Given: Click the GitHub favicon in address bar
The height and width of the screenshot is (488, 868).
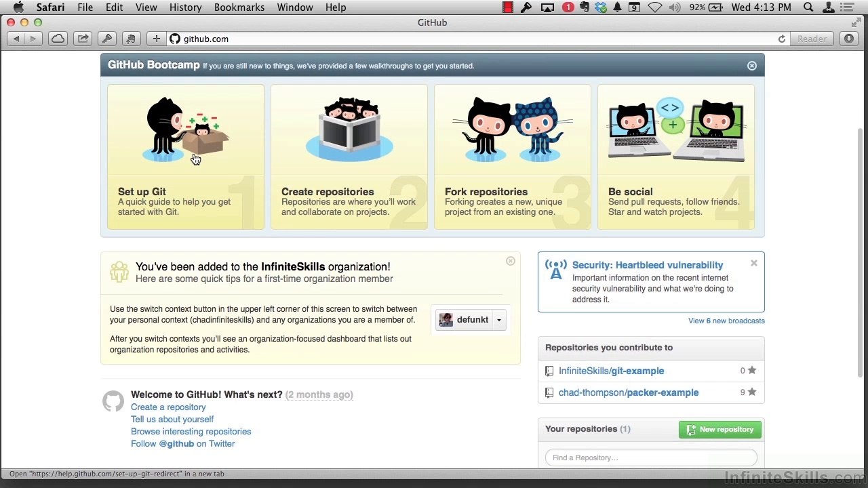Looking at the screenshot, I should click(175, 39).
